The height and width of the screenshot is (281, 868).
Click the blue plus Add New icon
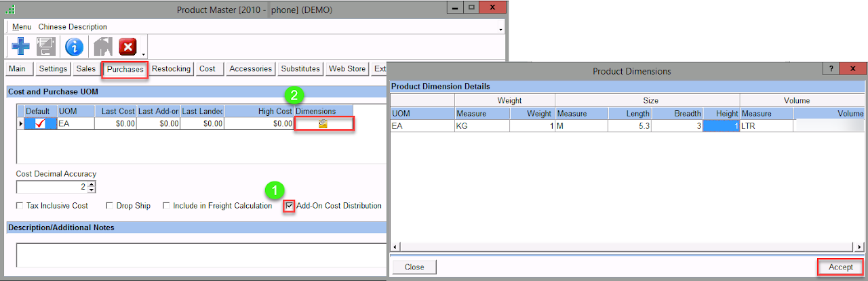[x=20, y=47]
